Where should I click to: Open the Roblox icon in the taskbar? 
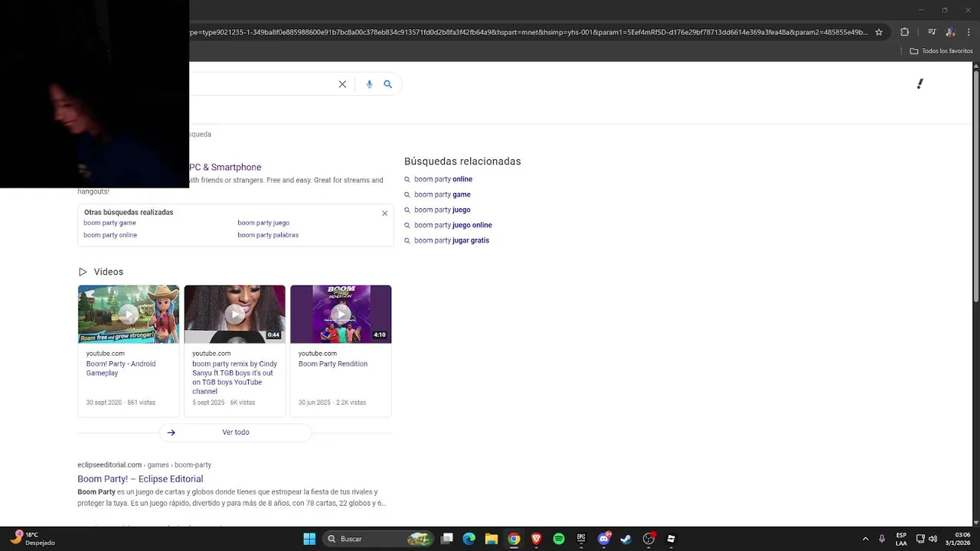[671, 539]
